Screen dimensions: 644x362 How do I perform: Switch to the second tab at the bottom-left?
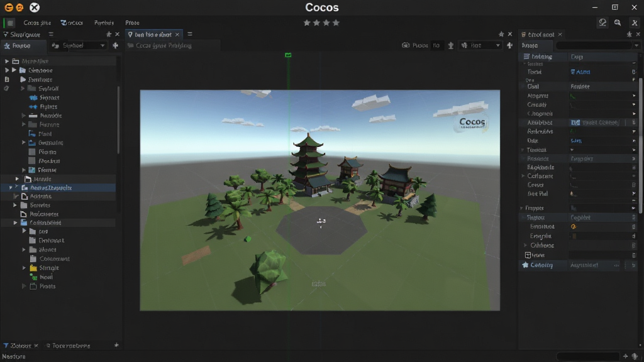(68, 346)
